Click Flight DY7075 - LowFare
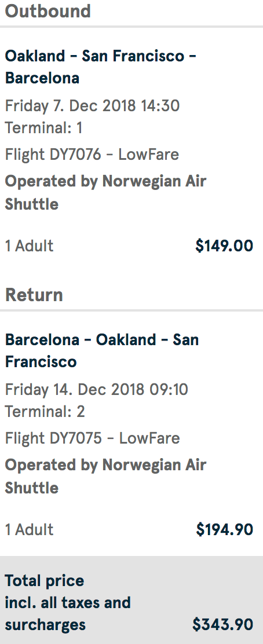This screenshot has width=263, height=644. [93, 438]
